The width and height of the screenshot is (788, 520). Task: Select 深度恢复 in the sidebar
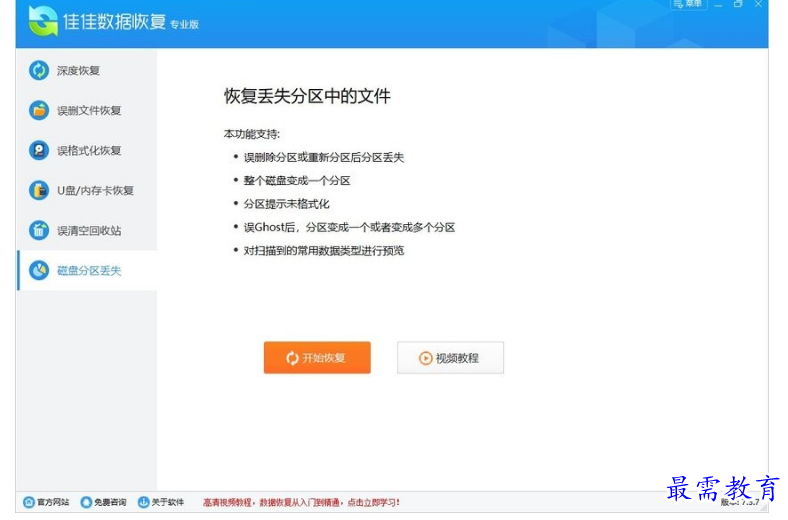tap(87, 70)
